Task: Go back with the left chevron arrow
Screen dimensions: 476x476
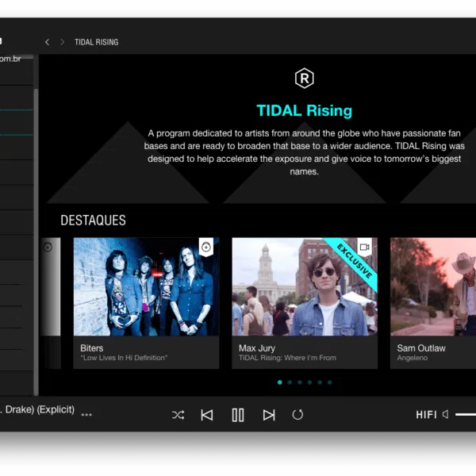Action: (47, 42)
